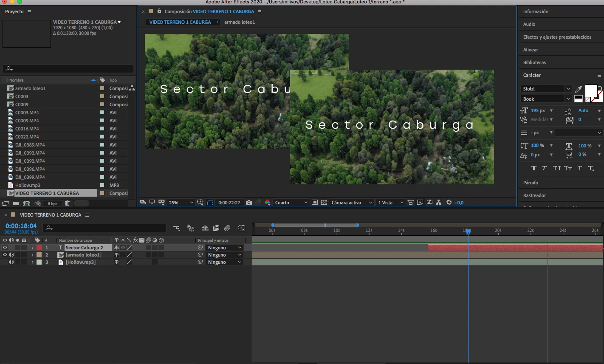This screenshot has width=604, height=364.
Task: Toggle mask and shape path visibility icon
Action: (x=210, y=203)
